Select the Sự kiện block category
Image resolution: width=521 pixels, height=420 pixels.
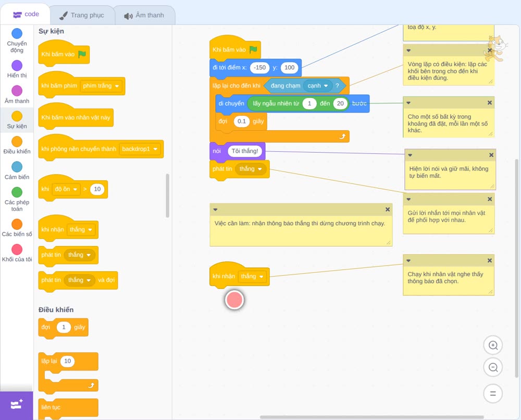(x=17, y=120)
